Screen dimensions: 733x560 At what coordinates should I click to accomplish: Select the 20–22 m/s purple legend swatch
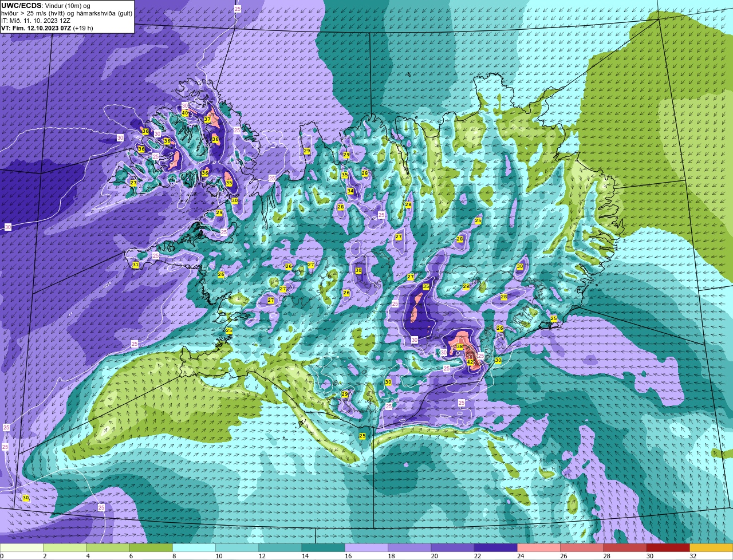pyautogui.click(x=452, y=547)
